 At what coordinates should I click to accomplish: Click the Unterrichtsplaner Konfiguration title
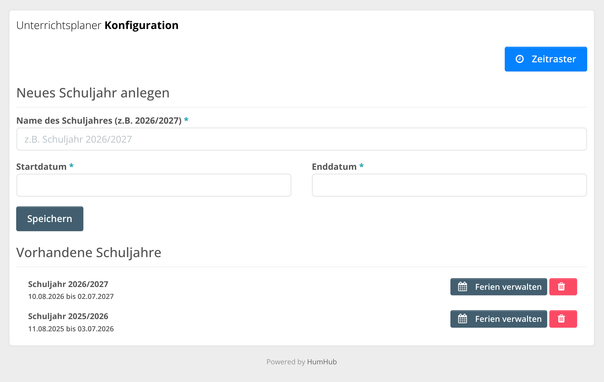97,25
